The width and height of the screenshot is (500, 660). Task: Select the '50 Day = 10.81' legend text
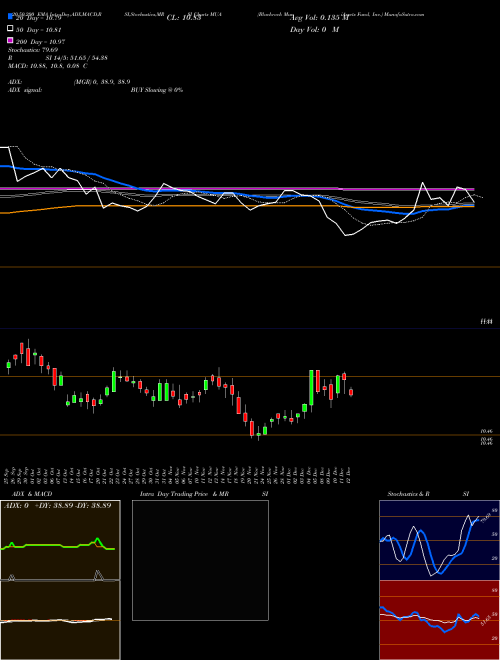(38, 30)
